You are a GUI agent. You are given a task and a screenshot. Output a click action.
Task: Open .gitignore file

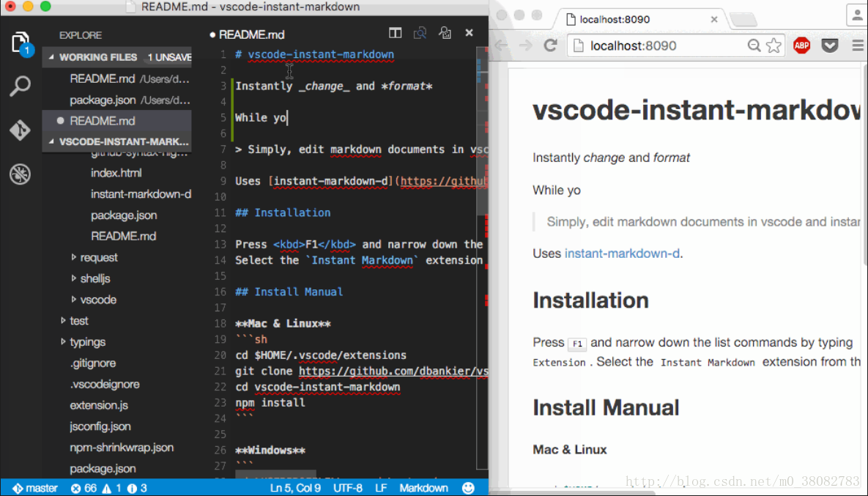[x=92, y=363]
